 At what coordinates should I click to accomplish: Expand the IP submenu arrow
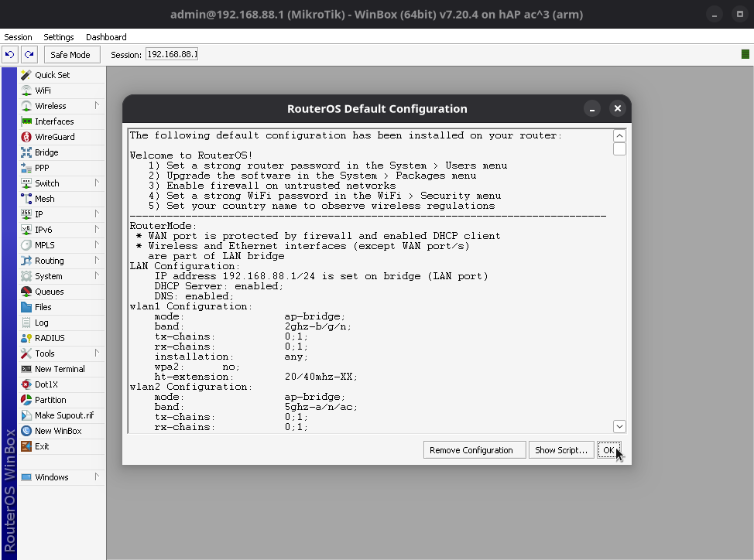97,214
